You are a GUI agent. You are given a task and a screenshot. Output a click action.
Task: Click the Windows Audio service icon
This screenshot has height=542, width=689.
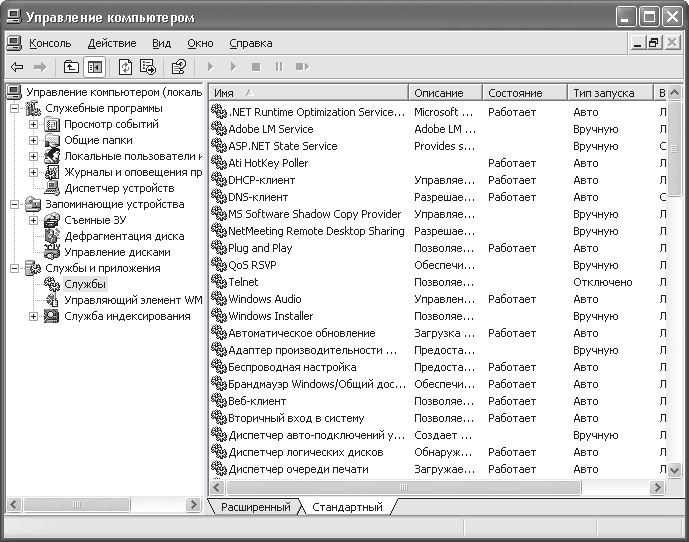point(218,298)
